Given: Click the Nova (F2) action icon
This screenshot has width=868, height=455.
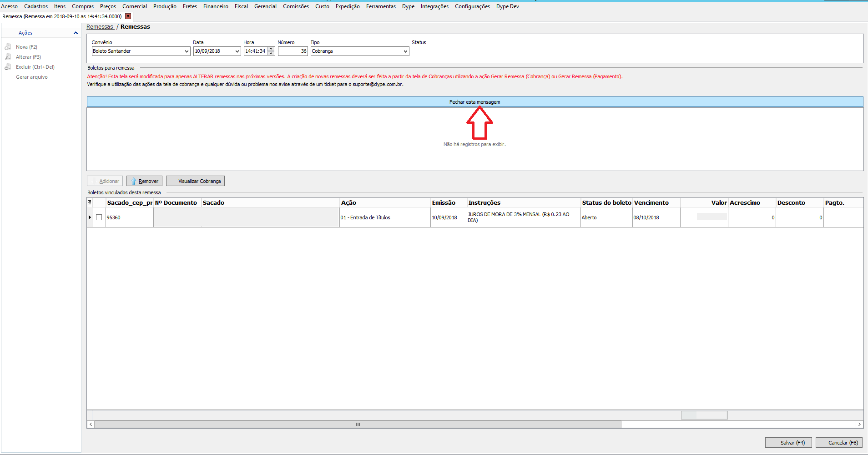Looking at the screenshot, I should [8, 47].
